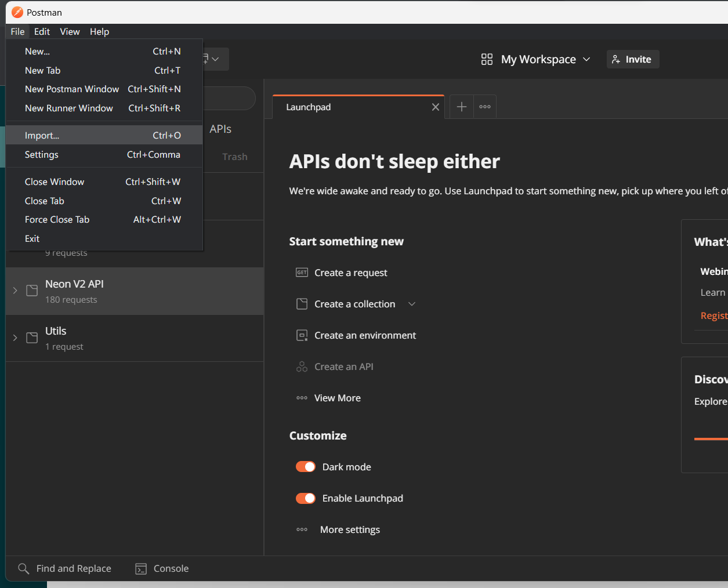Click the Neon V2 API folder icon
Image resolution: width=728 pixels, height=588 pixels.
pos(32,291)
